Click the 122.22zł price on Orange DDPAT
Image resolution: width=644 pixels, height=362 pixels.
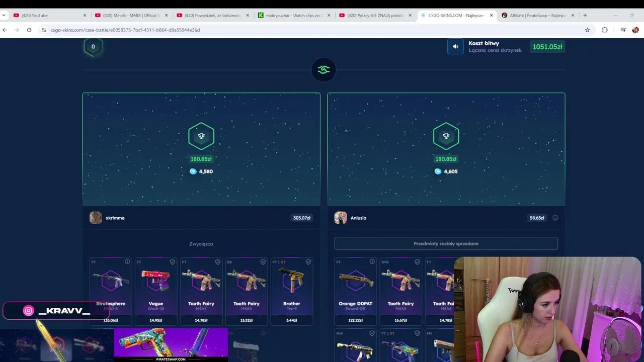[355, 320]
